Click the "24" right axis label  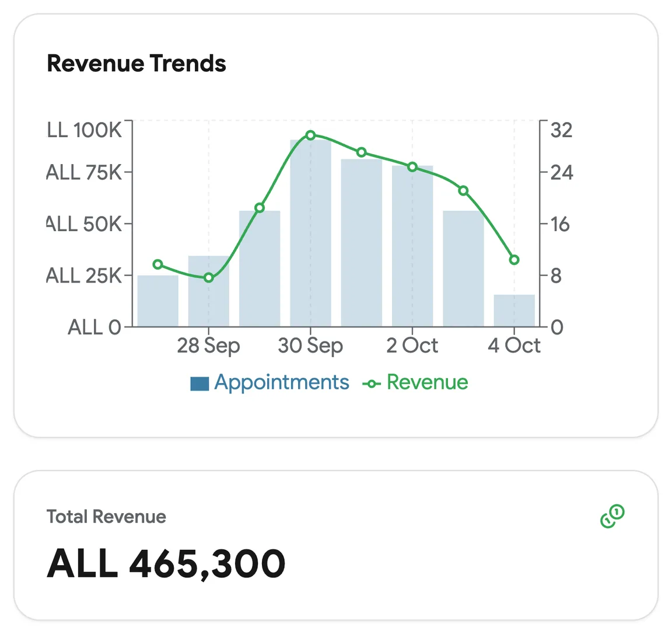[x=562, y=172]
